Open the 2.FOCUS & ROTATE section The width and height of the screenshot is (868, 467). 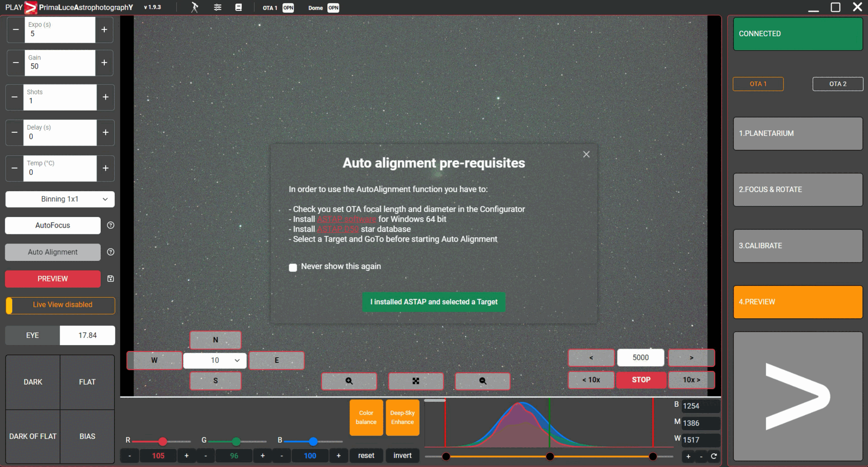(798, 190)
